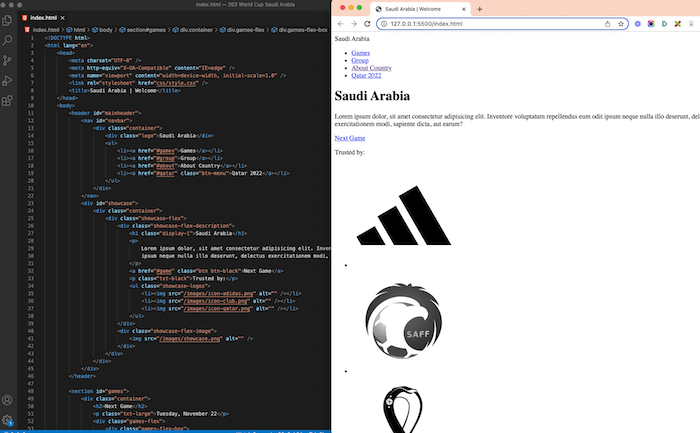
Task: Bookmark this page with the star icon
Action: click(621, 24)
